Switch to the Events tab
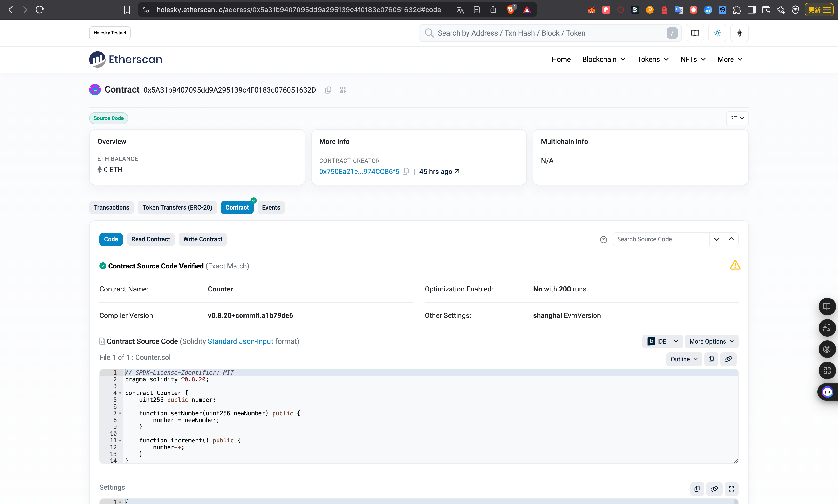This screenshot has width=838, height=504. 271,207
